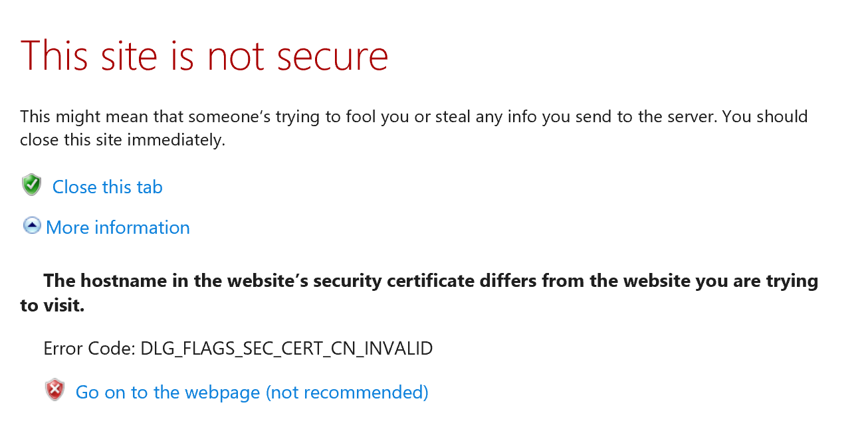
Task: Click the bold "to visit." text
Action: coord(53,306)
